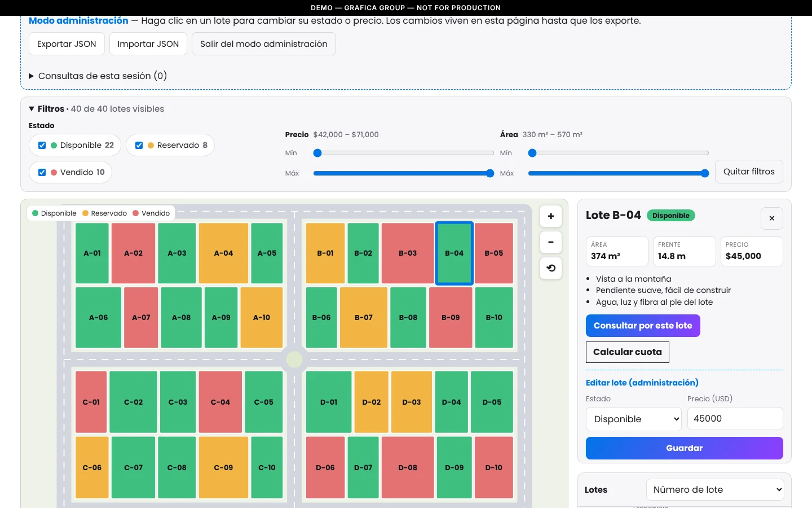Click the central roundabout on the map
The image size is (812, 508).
294,359
